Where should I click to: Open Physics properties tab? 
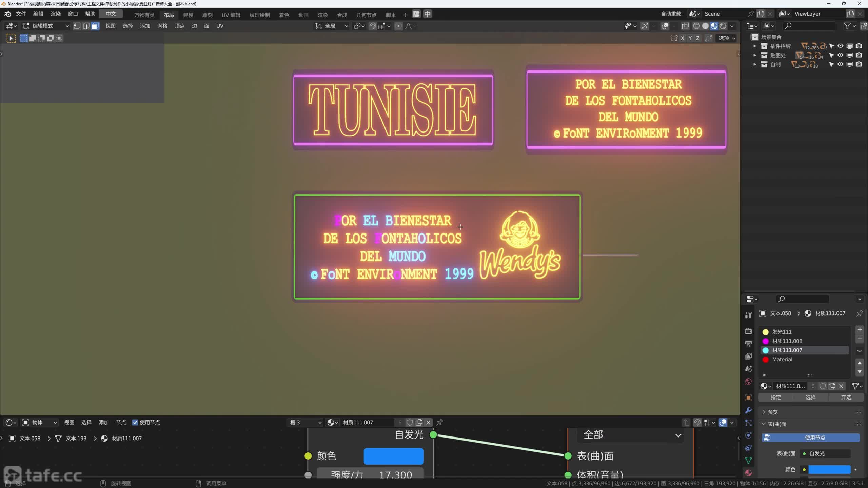[748, 435]
